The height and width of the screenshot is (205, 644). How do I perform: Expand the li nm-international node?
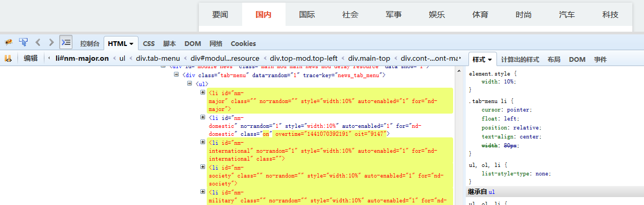pos(203,142)
